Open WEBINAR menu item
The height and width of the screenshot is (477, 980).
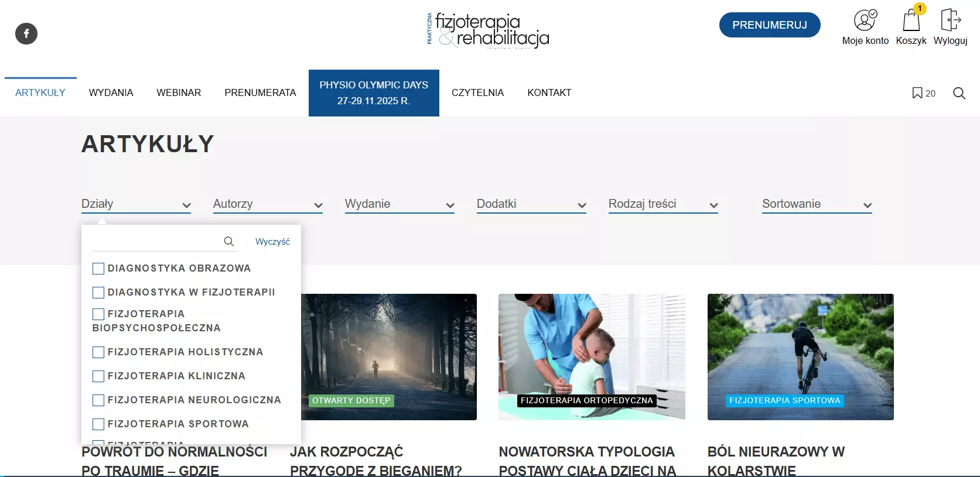(179, 92)
